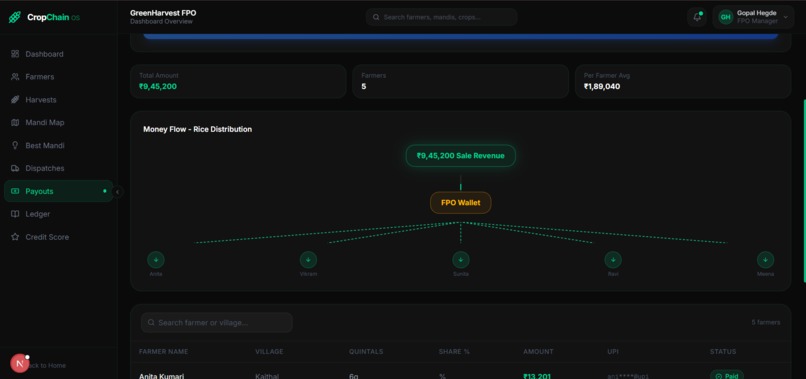Image resolution: width=806 pixels, height=379 pixels.
Task: Click the Credit Score star icon
Action: 15,237
